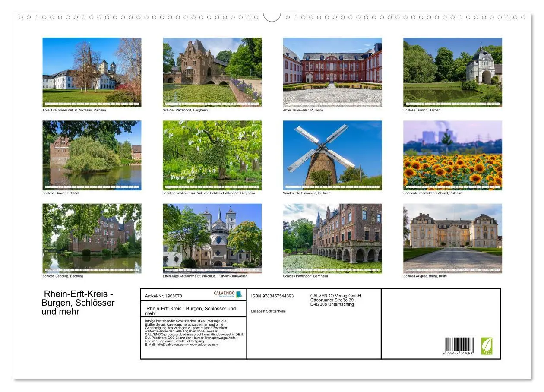
Task: Open the Schloss Gracht, Erfstadt photo
Action: (92, 155)
